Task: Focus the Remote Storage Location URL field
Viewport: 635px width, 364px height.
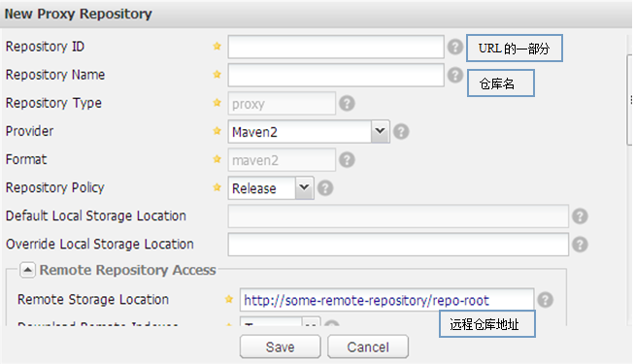Action: click(386, 300)
